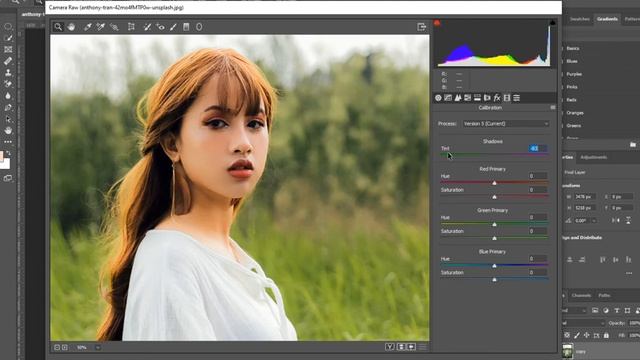Screen dimensions: 640x360
Task: Zoom out preview with the minus button
Action: 57,347
